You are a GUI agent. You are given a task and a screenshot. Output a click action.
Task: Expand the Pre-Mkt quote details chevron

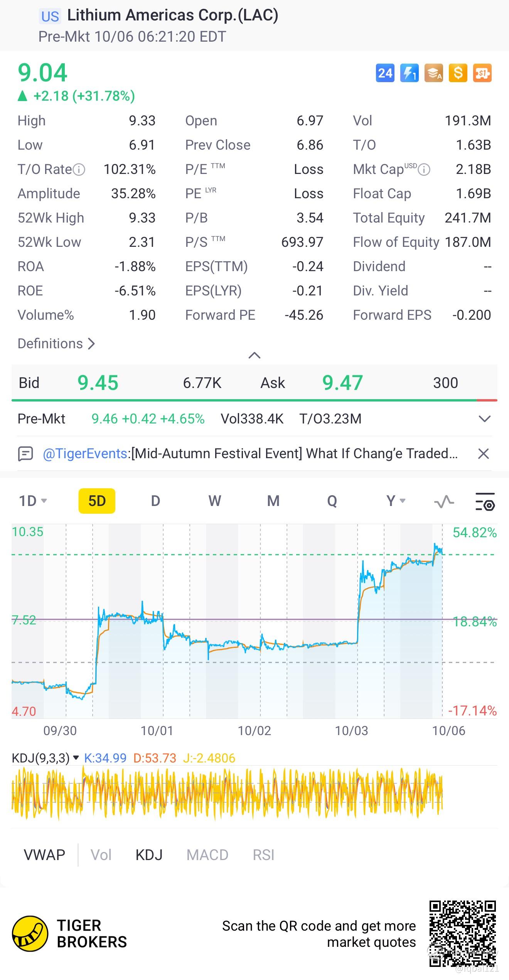click(484, 418)
